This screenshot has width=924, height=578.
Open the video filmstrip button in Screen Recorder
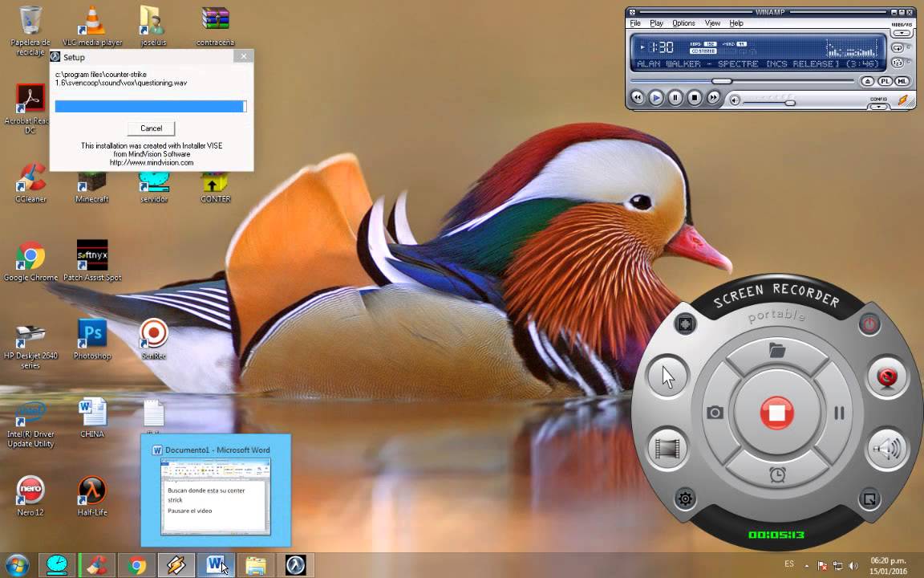click(667, 448)
